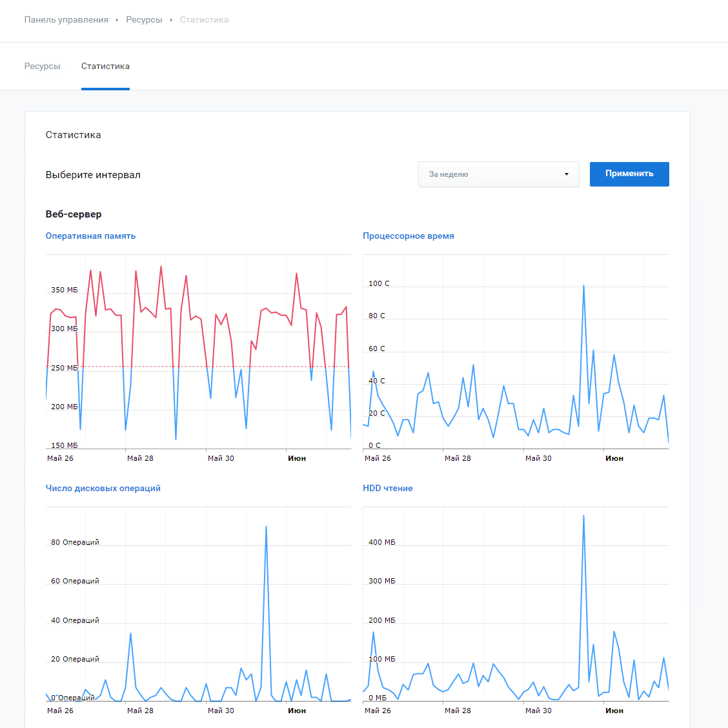Click the 'Статистика' breadcrumb item
Image resolution: width=728 pixels, height=728 pixels.
tap(205, 19)
